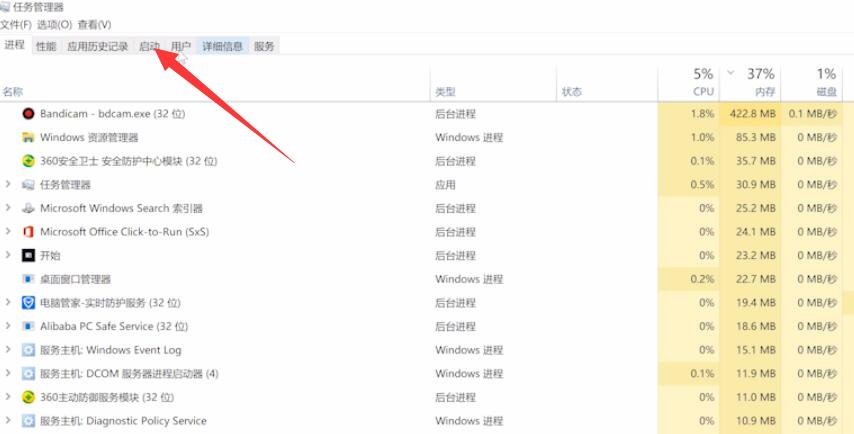
Task: Click the 35.7 MB memory value
Action: [x=755, y=161]
